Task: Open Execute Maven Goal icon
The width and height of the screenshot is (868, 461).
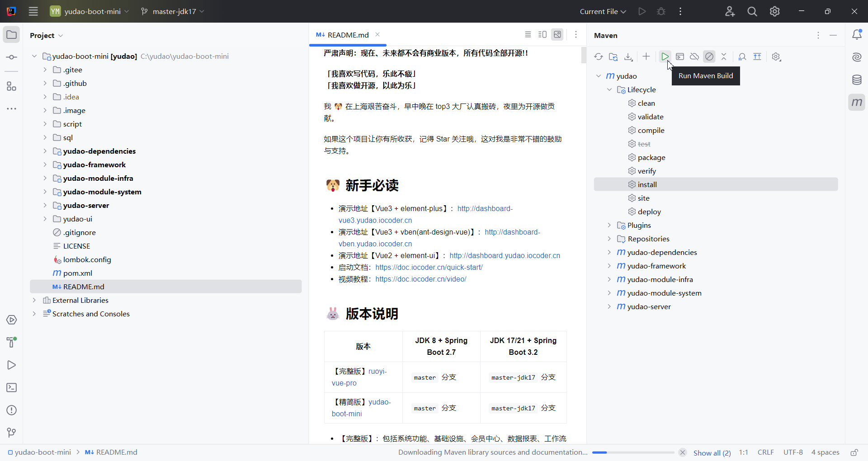Action: 680,56
